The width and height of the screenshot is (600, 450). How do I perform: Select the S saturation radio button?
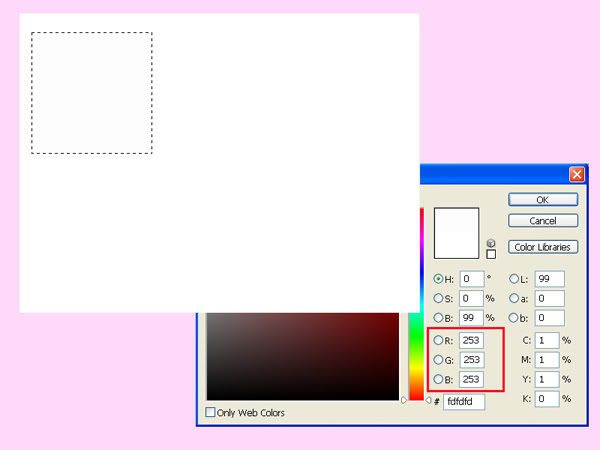tap(438, 298)
